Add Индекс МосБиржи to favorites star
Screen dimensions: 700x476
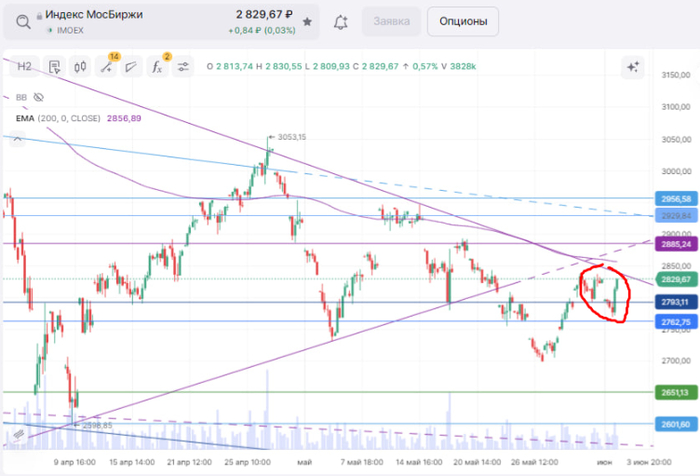[307, 21]
